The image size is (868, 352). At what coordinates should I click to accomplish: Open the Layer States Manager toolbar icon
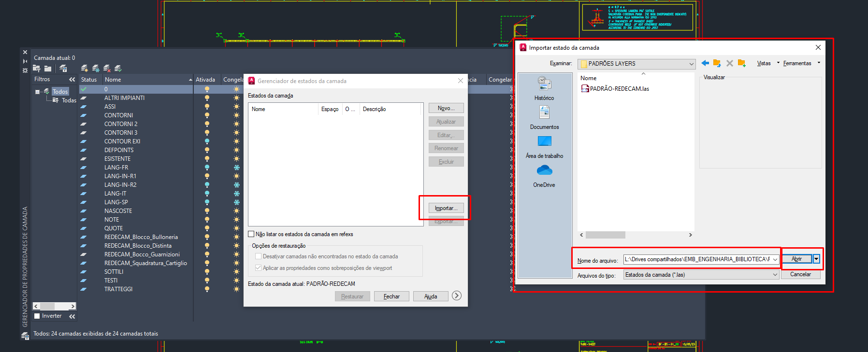63,69
